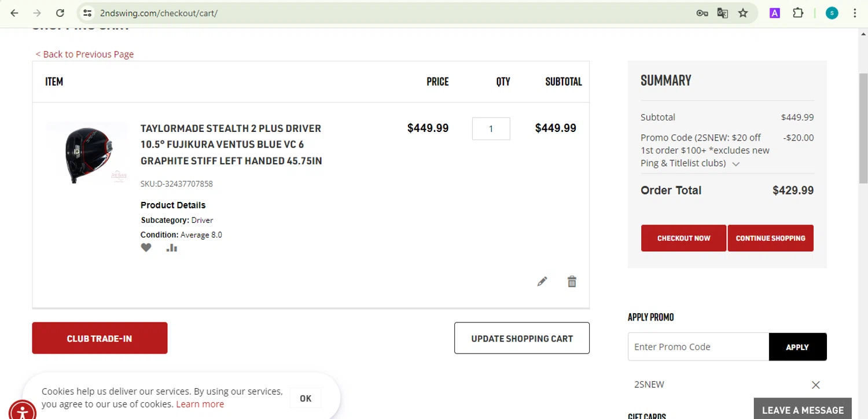
Task: Click the Checkout Now button
Action: (x=683, y=238)
